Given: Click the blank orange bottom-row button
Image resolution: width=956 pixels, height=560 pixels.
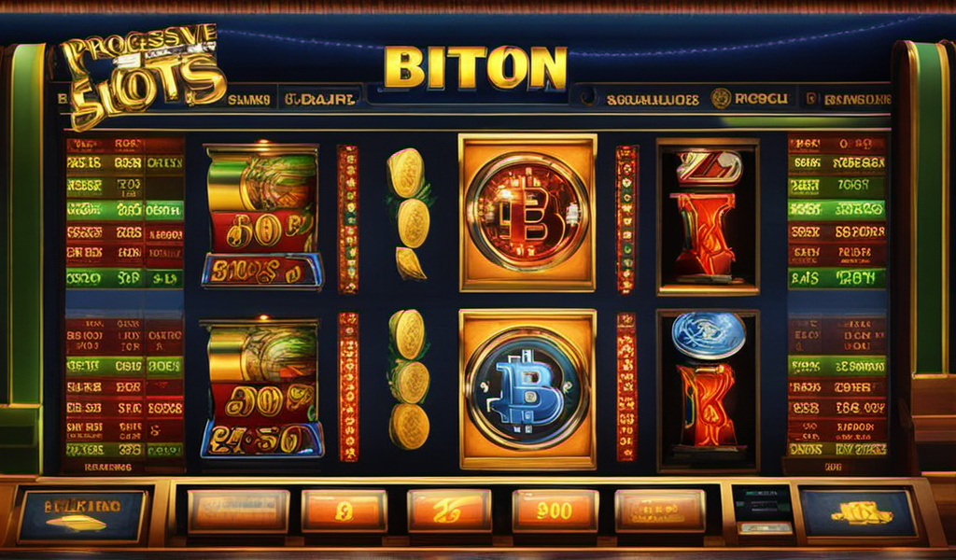Looking at the screenshot, I should (x=238, y=511).
